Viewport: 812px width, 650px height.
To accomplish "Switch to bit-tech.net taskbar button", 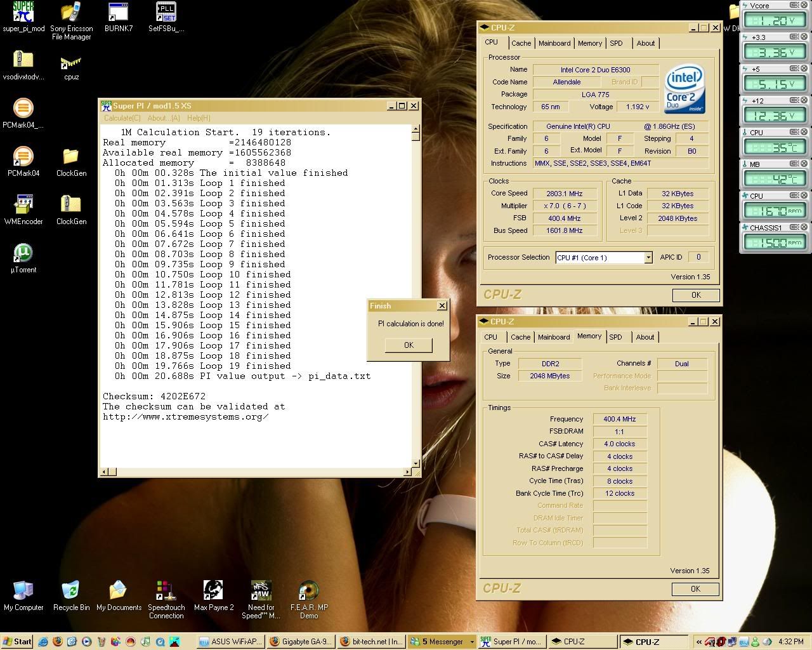I will [x=370, y=642].
